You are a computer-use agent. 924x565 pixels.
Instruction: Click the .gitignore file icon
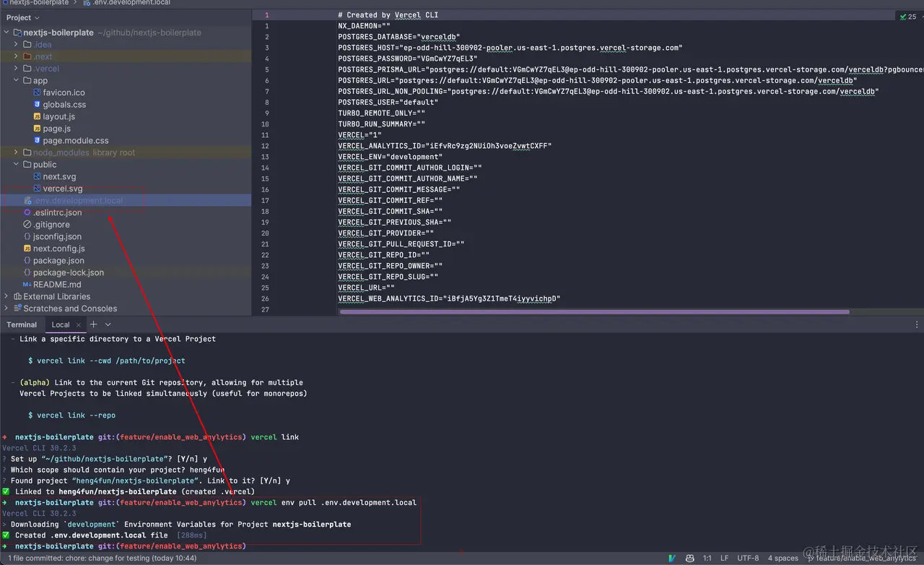click(27, 225)
